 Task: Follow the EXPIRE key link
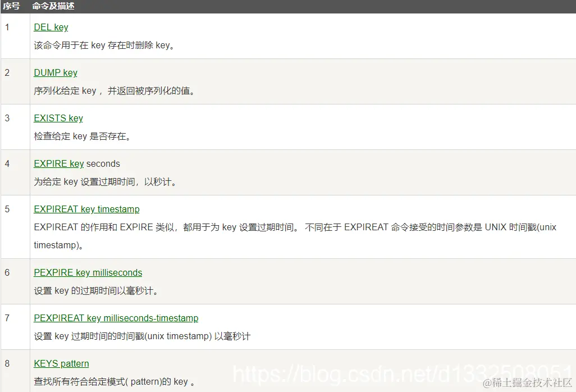coord(59,164)
